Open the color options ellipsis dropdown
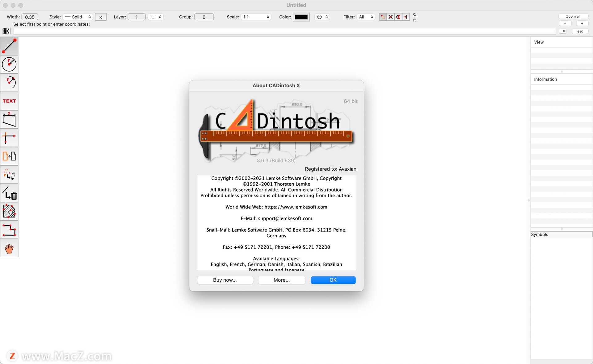 click(322, 17)
